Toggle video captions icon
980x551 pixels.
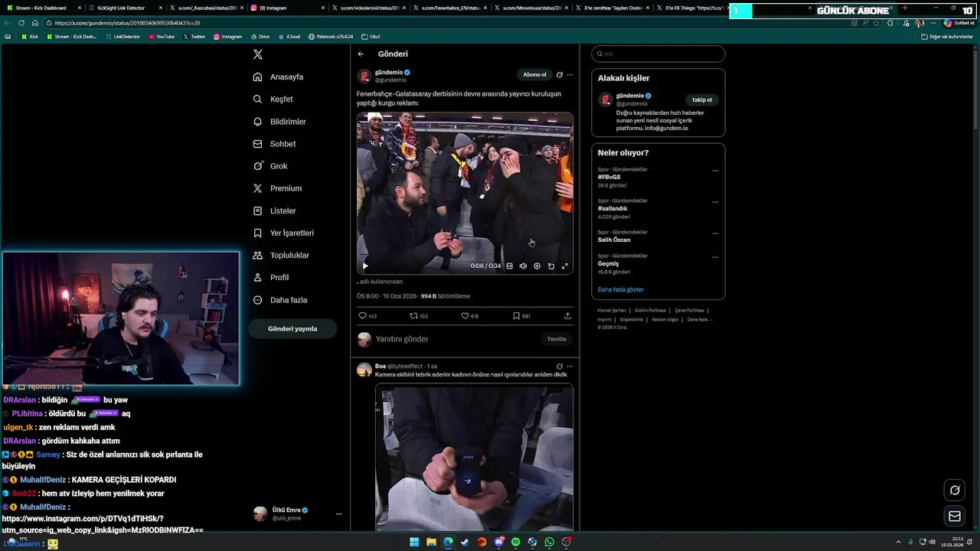click(x=510, y=266)
